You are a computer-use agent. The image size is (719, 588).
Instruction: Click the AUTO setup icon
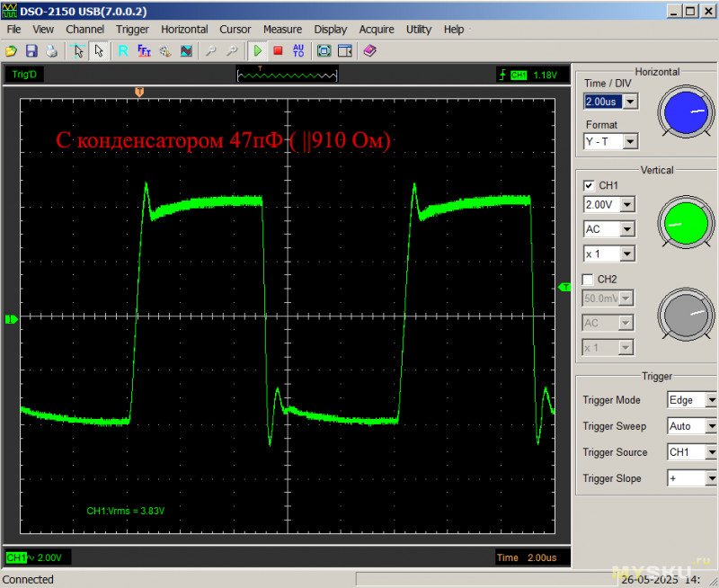tap(298, 51)
